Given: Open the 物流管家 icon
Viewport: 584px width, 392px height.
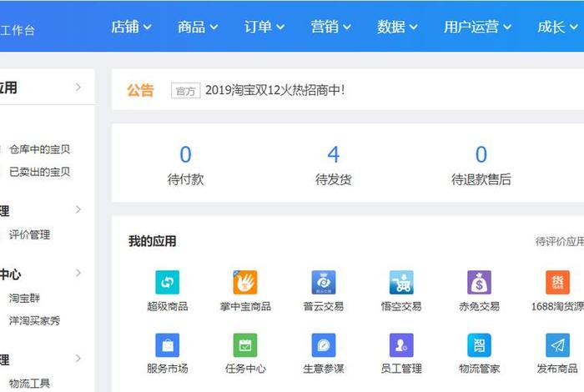Looking at the screenshot, I should [480, 345].
